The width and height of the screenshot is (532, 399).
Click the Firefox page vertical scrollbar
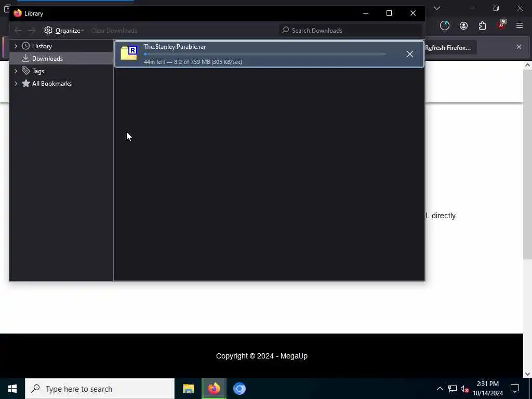pyautogui.click(x=527, y=165)
